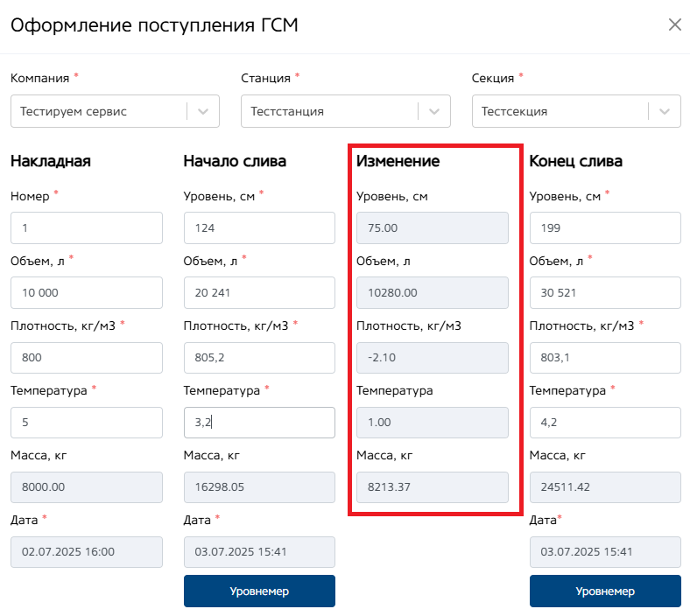
Task: Click the Накладная Плотность field with 800
Action: click(x=87, y=358)
